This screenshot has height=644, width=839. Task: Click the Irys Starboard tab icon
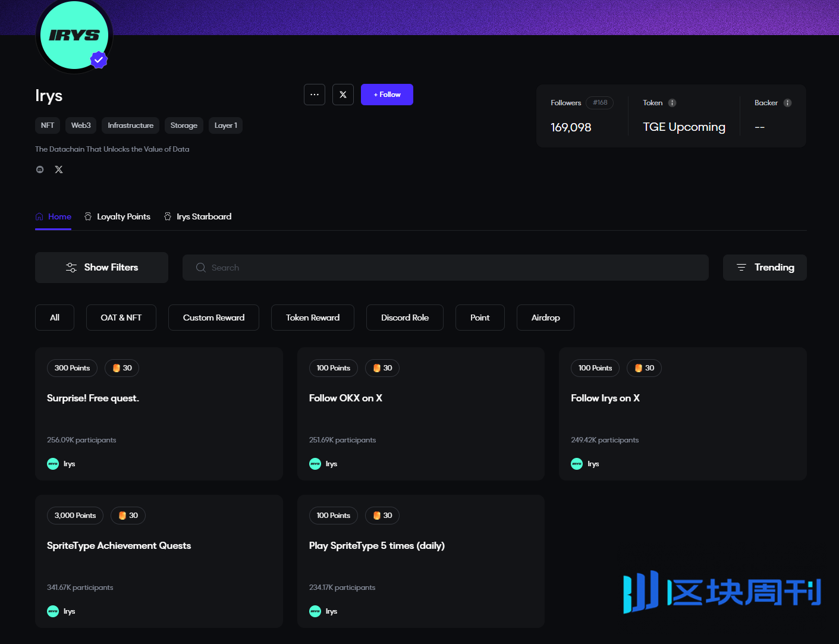point(168,217)
